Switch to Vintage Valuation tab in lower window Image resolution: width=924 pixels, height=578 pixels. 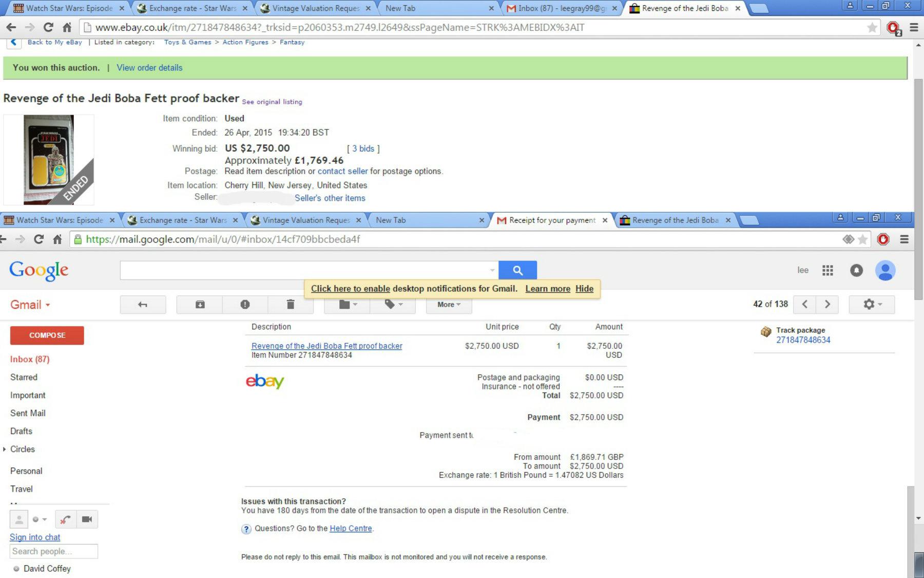(x=306, y=220)
